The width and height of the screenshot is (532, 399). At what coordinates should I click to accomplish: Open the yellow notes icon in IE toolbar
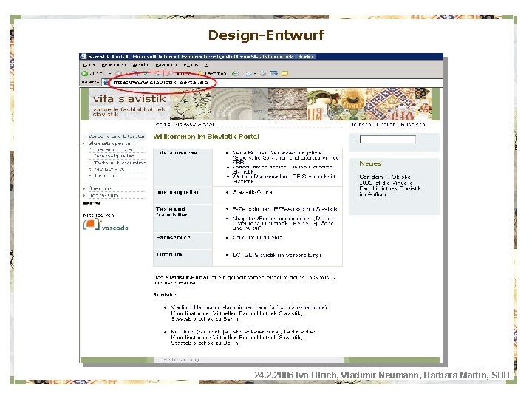pos(284,73)
